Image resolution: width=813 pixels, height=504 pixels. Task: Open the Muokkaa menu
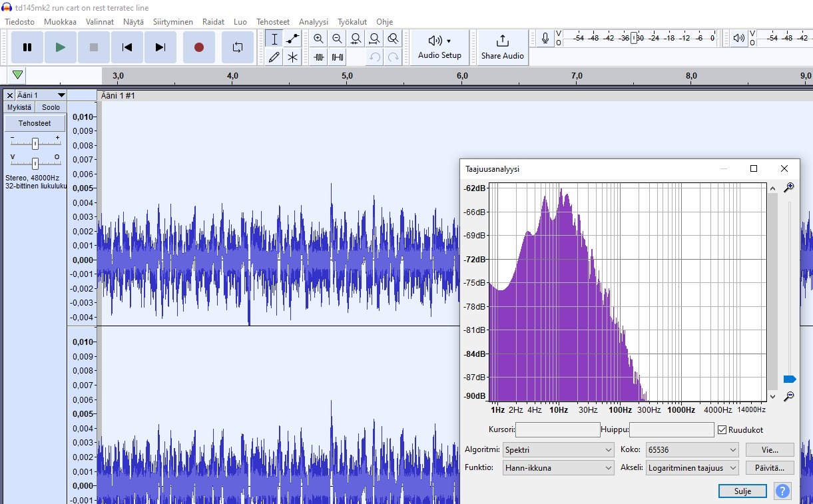coord(60,22)
